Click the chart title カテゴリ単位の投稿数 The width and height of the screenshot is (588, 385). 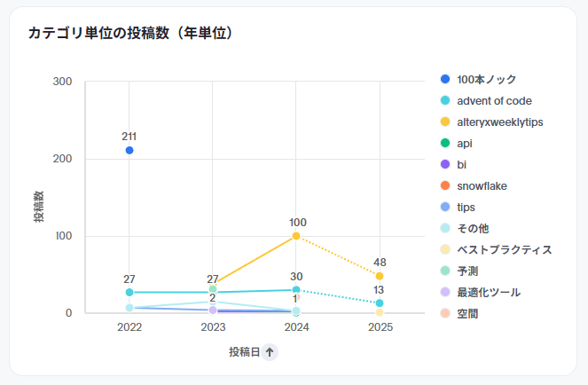pos(130,34)
